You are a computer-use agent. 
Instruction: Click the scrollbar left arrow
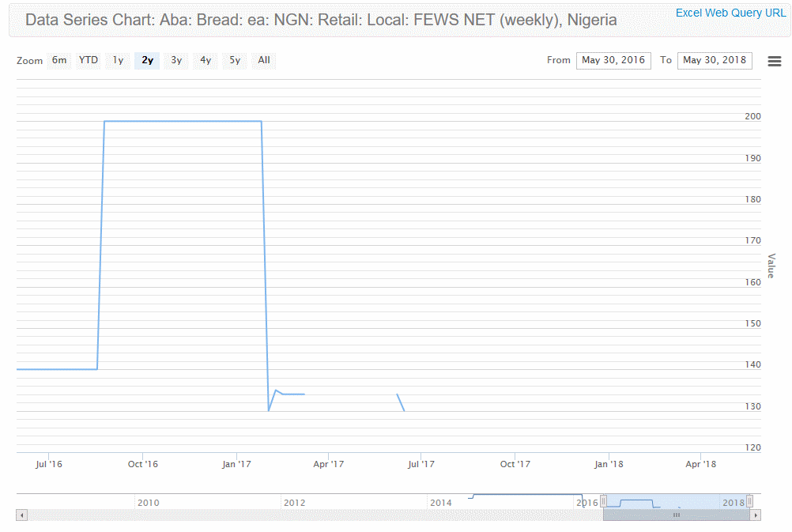coord(21,515)
